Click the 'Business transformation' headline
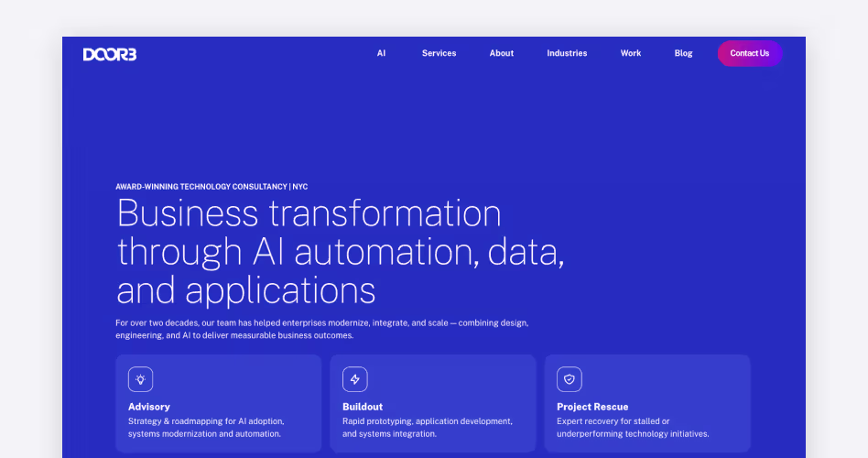 pyautogui.click(x=341, y=251)
